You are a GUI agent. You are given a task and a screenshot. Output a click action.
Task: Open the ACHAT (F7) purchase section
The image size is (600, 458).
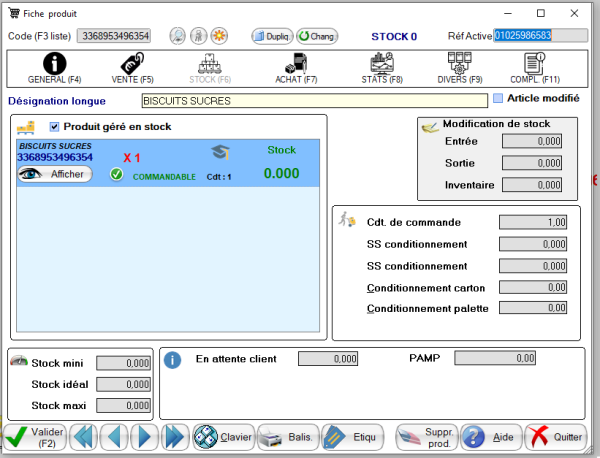pos(296,68)
